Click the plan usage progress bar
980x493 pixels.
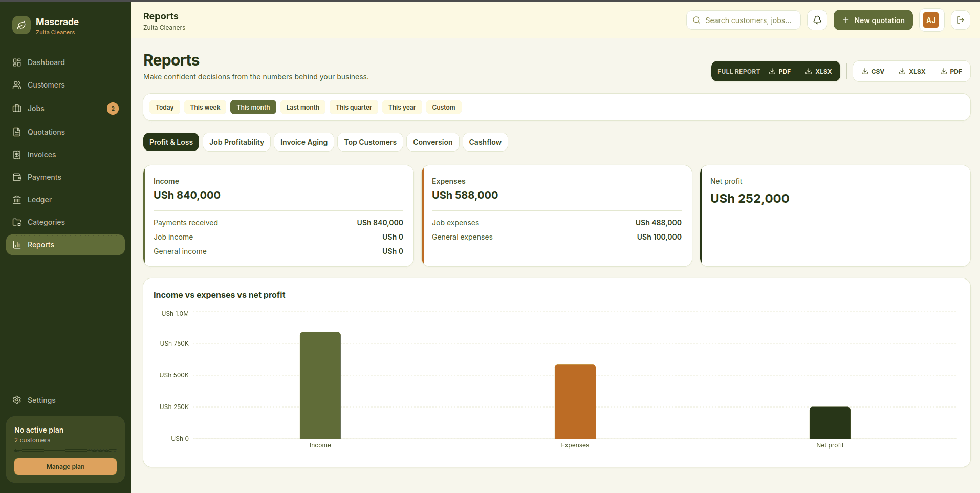[x=66, y=451]
